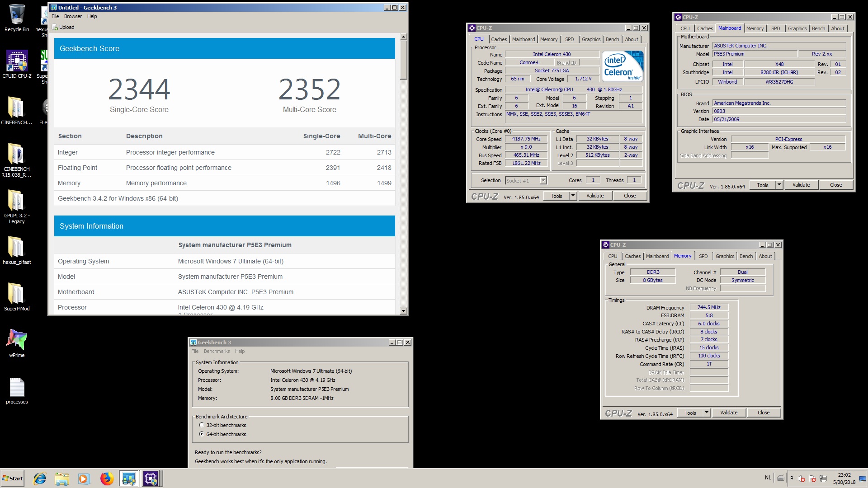This screenshot has width=868, height=488.
Task: Open hexus_pifast folder icon
Action: click(17, 250)
